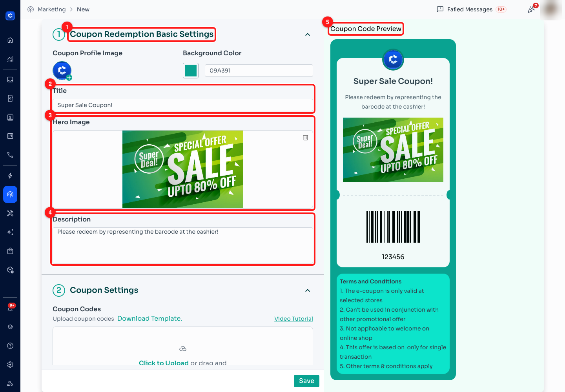This screenshot has width=565, height=392.
Task: Open the phone calls icon in sidebar
Action: (10, 155)
